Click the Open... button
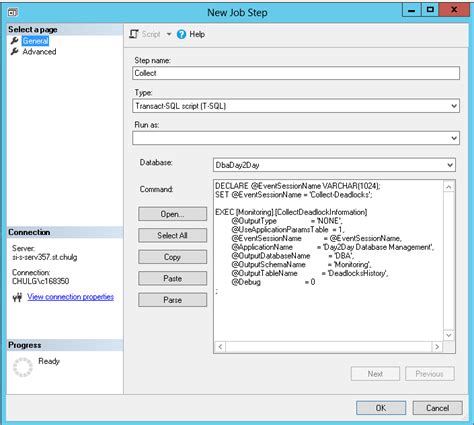Viewport: 474px width, 425px height. [x=172, y=214]
